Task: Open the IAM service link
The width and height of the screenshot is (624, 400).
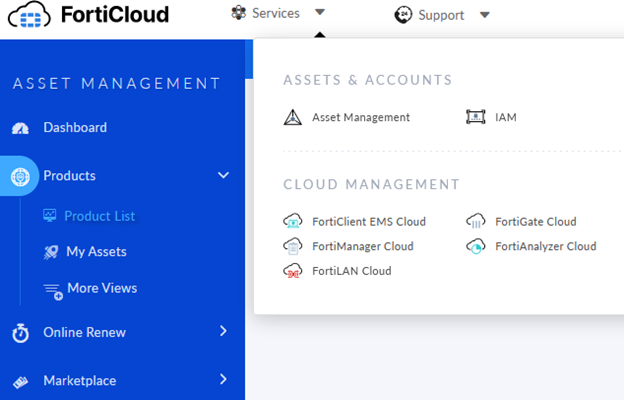Action: coord(506,117)
